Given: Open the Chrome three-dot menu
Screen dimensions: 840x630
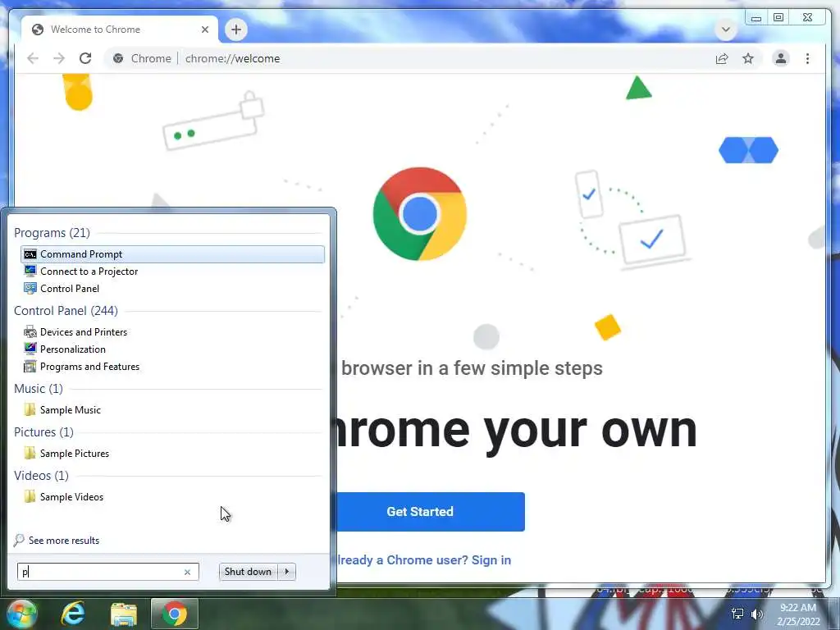Looking at the screenshot, I should pos(807,58).
